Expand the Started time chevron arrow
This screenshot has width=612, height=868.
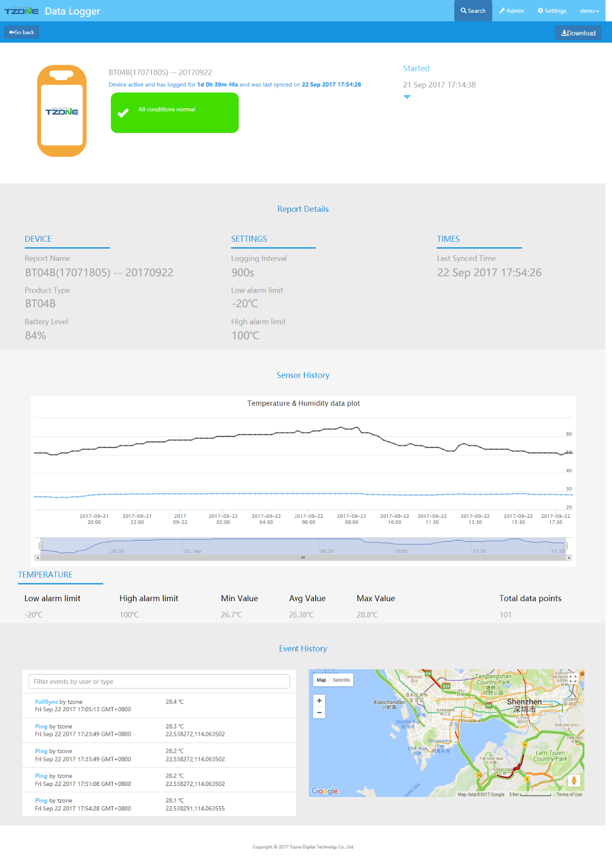407,97
